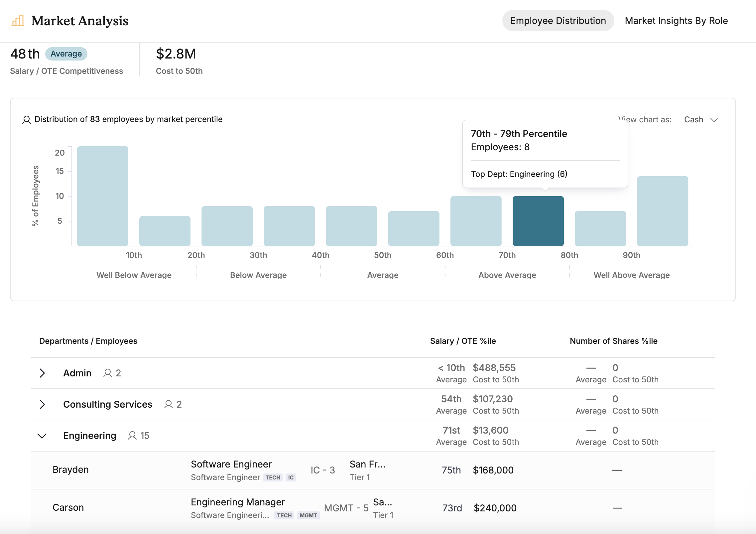
Task: Click the IC badge under Software Engineer
Action: [291, 477]
